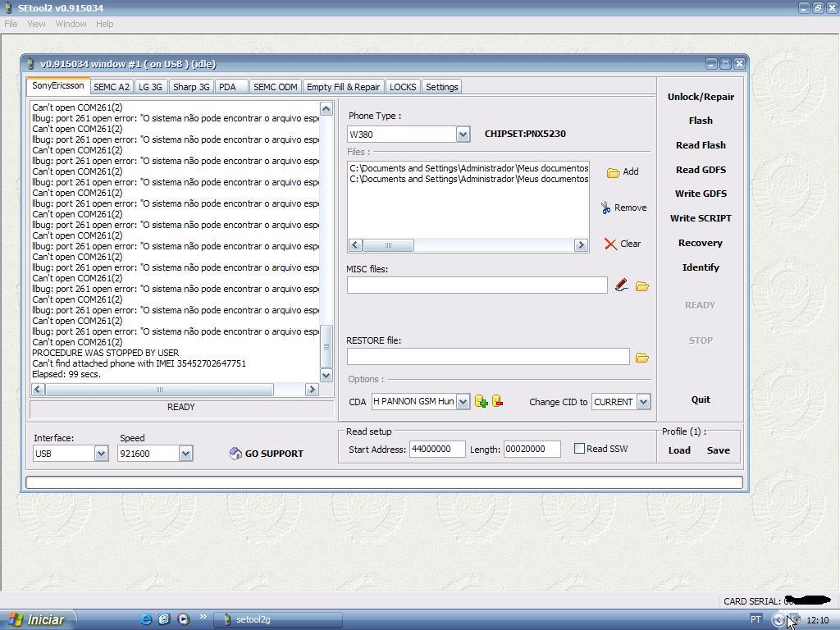The width and height of the screenshot is (840, 630).
Task: Open the Sharp 3G tab
Action: coord(191,87)
